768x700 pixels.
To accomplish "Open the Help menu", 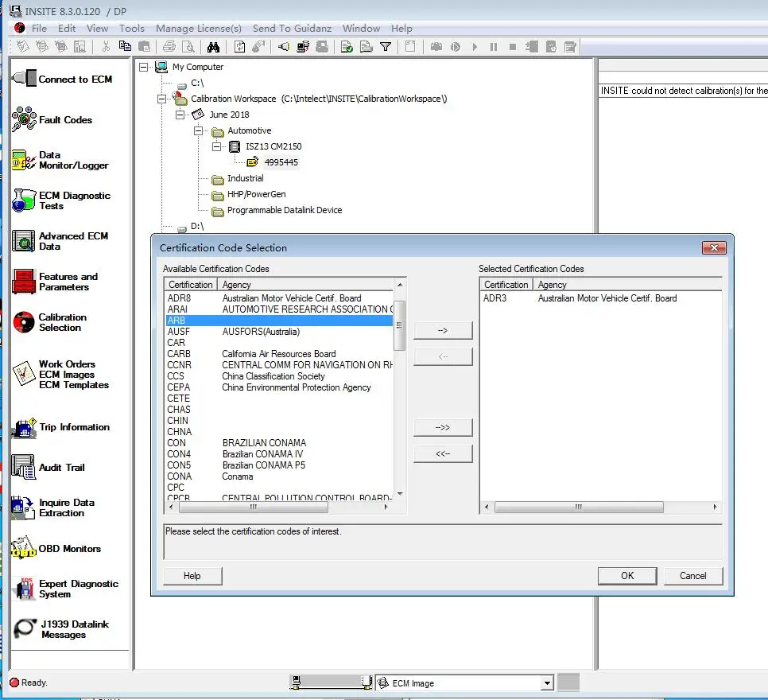I will [401, 29].
